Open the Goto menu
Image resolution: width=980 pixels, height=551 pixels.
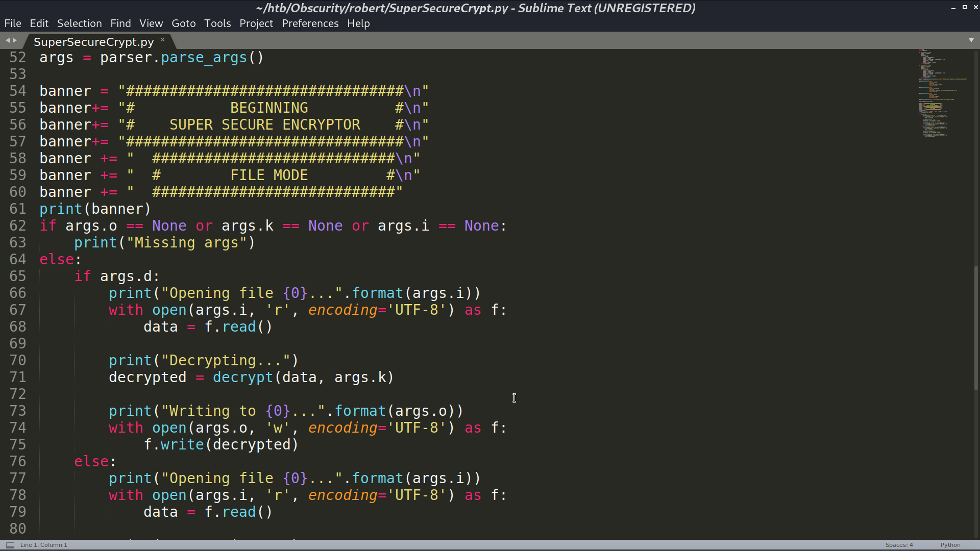point(183,23)
